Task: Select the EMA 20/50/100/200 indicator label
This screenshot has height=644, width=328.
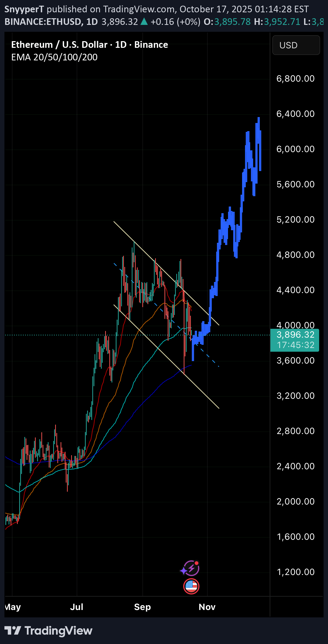Action: (54, 57)
